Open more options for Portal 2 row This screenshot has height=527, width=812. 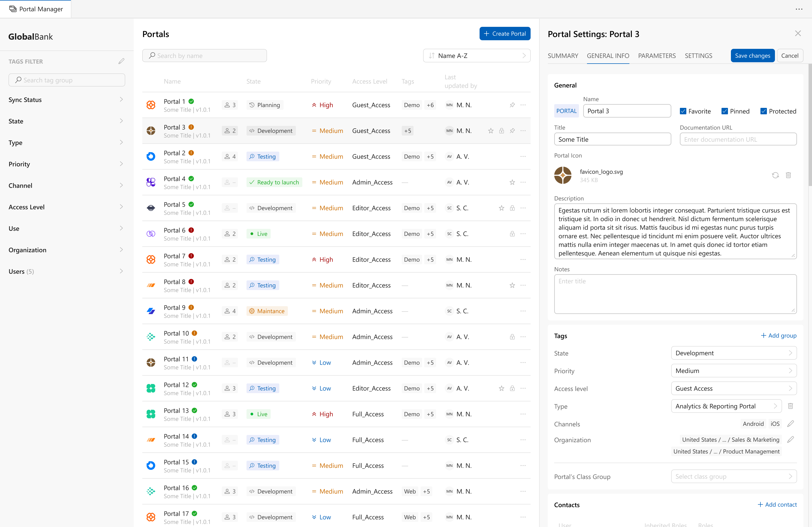click(523, 156)
